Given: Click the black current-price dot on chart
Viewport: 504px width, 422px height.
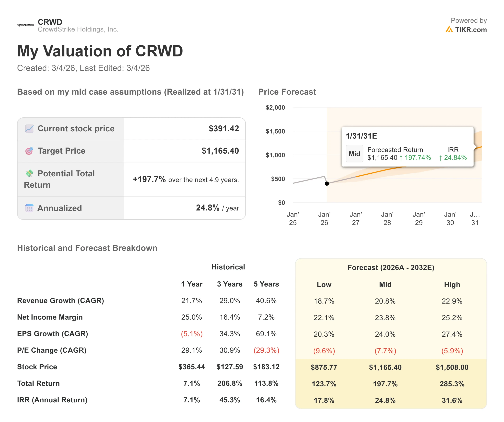Looking at the screenshot, I should pyautogui.click(x=327, y=183).
